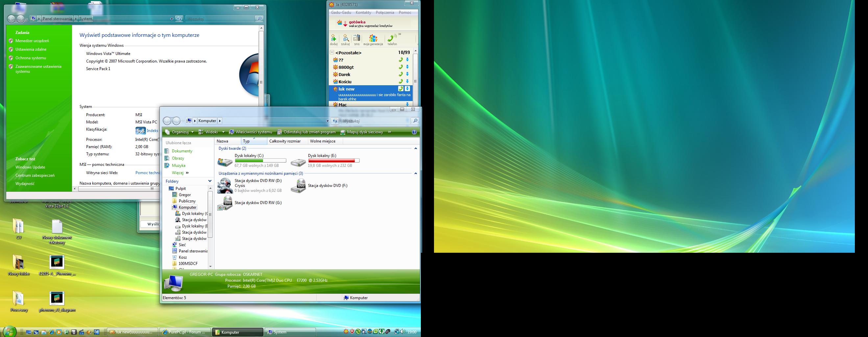Image resolution: width=868 pixels, height=337 pixels.
Task: Click the phone icon next to Darek
Action: click(401, 74)
